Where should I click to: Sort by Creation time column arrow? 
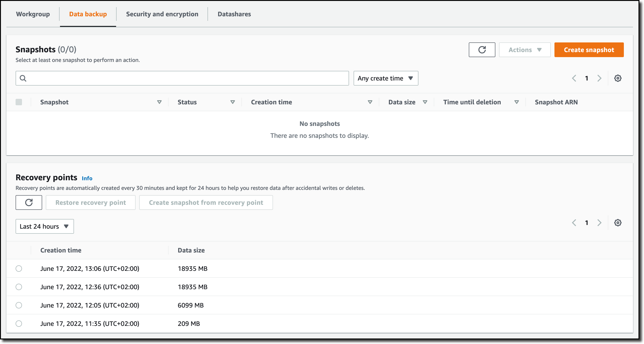(x=370, y=102)
